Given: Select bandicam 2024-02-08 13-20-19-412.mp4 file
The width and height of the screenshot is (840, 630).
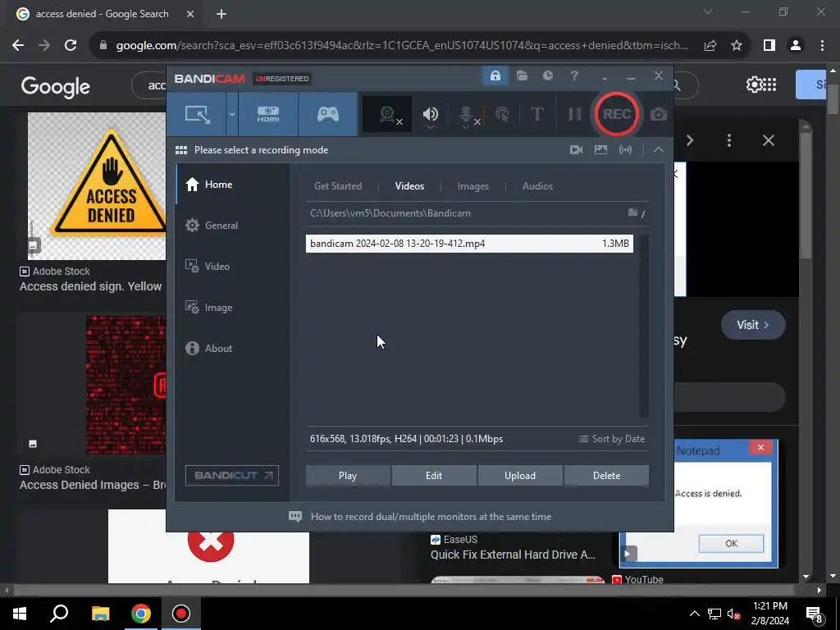Looking at the screenshot, I should 469,243.
